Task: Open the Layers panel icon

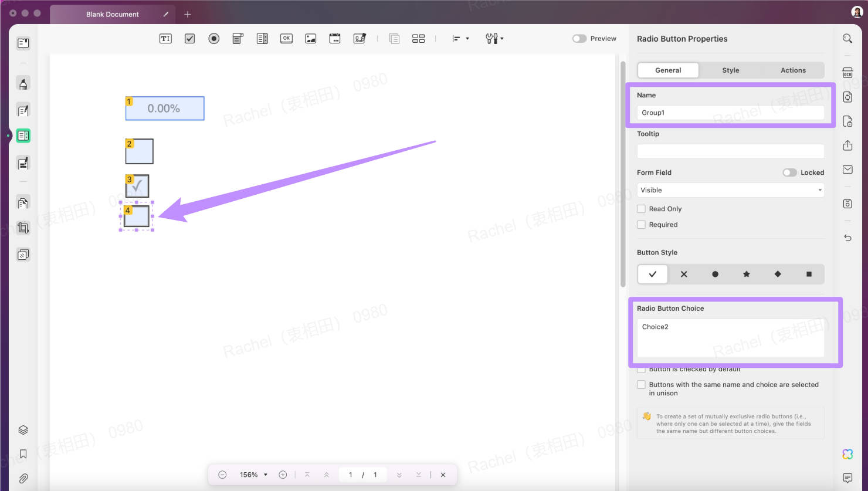Action: pyautogui.click(x=23, y=430)
